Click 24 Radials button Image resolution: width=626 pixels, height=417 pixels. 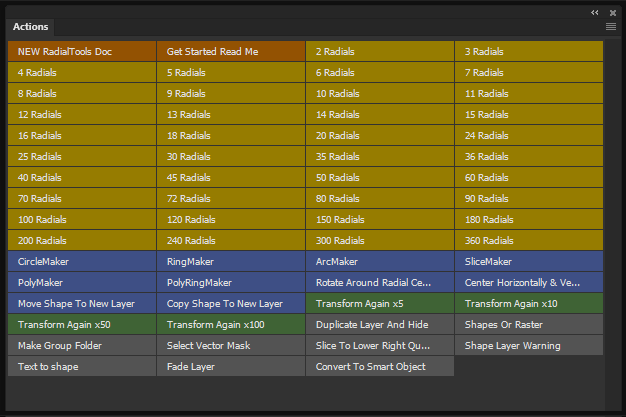[529, 135]
